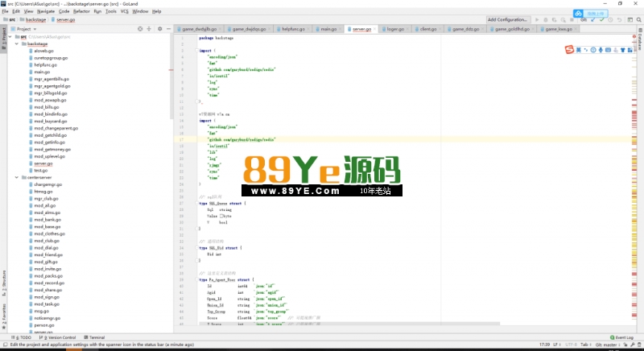The height and width of the screenshot is (351, 644).
Task: Fold the first import block in editor gutter
Action: tap(197, 51)
